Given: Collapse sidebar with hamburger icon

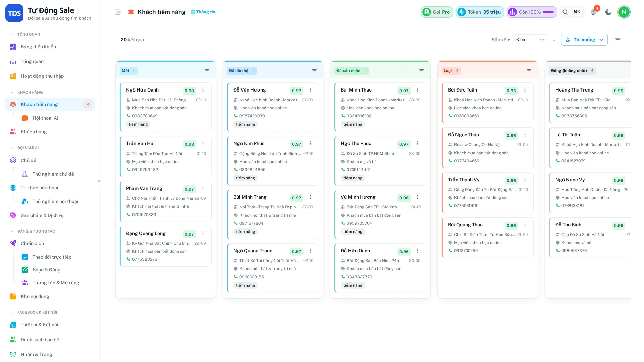Looking at the screenshot, I should (118, 12).
